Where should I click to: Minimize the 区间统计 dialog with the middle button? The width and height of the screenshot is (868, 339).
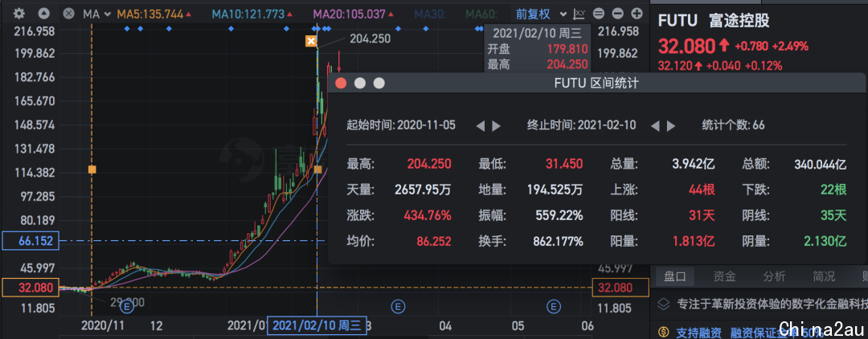coord(360,84)
